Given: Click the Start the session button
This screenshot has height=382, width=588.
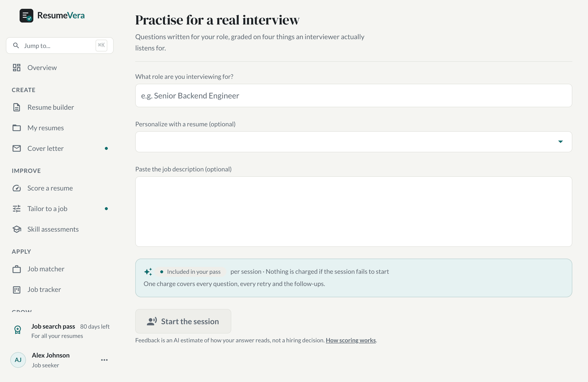Looking at the screenshot, I should pos(183,321).
